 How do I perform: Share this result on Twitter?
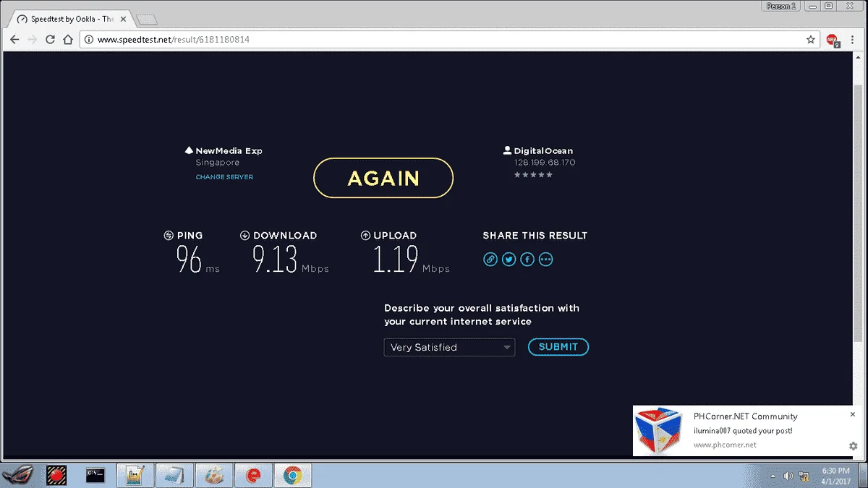coord(509,260)
